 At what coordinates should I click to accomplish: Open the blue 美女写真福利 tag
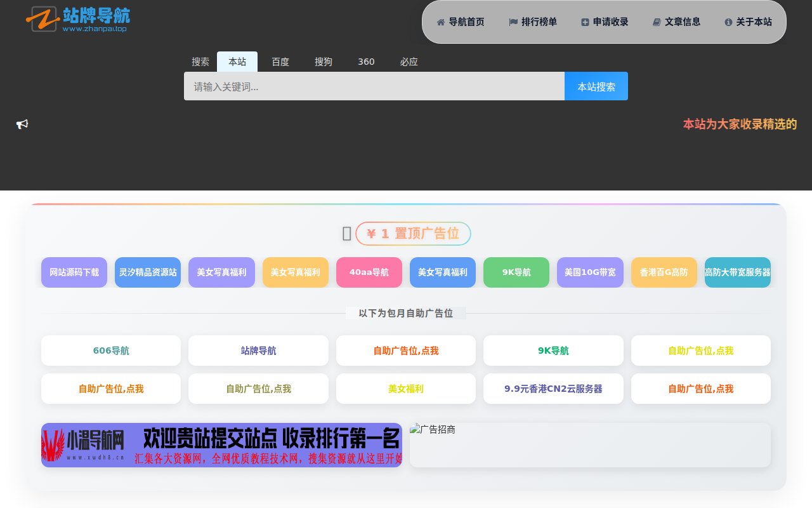443,272
